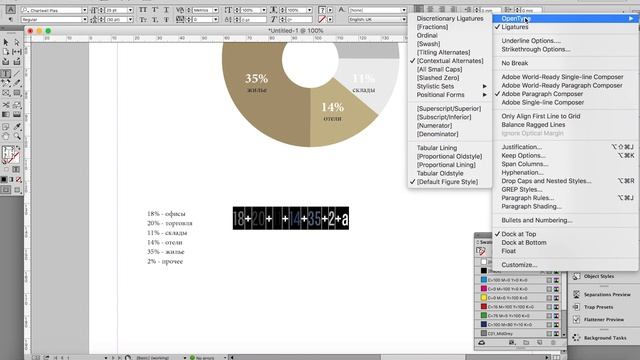Screen dimensions: 640x360
Task: Select the Note tool
Action: pyautogui.click(x=6, y=127)
